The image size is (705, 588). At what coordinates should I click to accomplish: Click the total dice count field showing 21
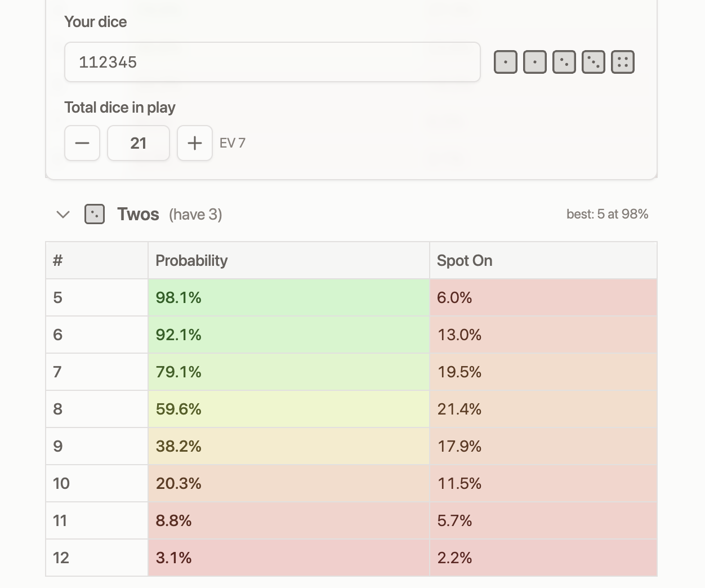(x=139, y=143)
